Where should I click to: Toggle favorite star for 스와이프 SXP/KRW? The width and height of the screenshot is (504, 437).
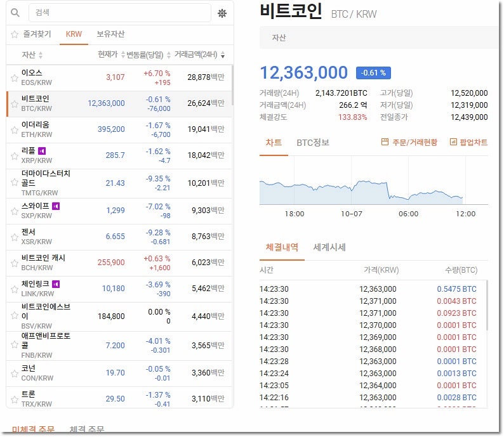tap(15, 211)
